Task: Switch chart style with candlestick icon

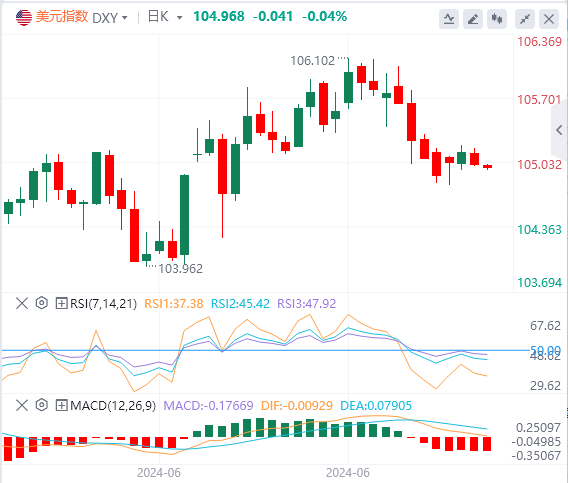Action: click(x=497, y=18)
